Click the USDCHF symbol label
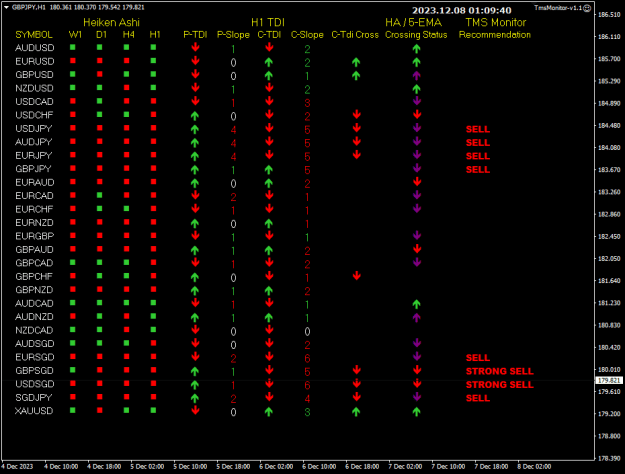 [34, 115]
